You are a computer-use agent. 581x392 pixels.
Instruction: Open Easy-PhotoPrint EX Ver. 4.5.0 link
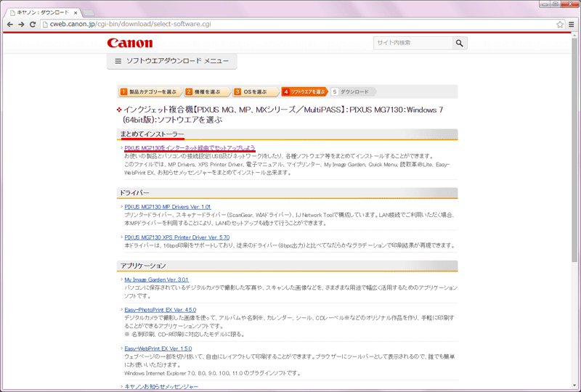[x=161, y=310]
